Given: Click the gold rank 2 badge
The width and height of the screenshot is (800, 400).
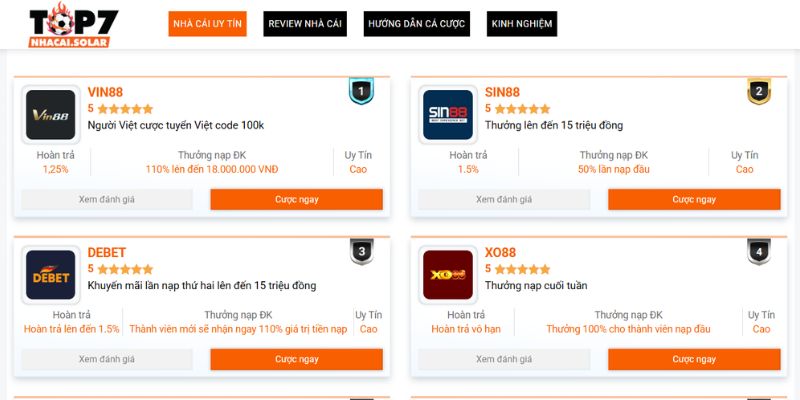Looking at the screenshot, I should [759, 91].
